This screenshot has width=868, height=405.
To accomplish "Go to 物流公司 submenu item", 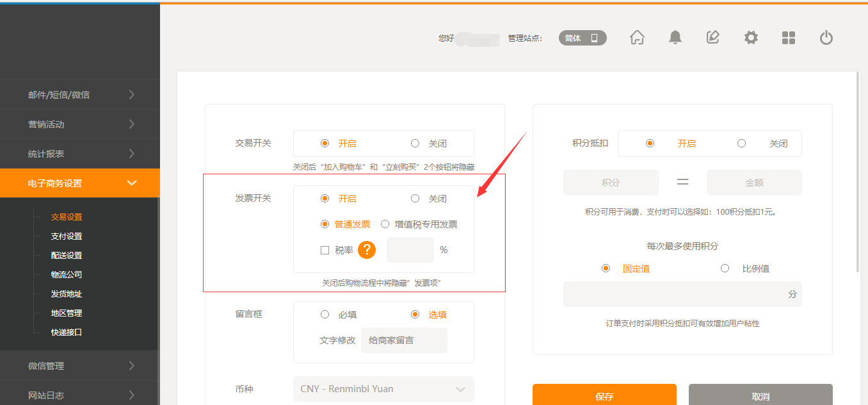I will pyautogui.click(x=67, y=275).
